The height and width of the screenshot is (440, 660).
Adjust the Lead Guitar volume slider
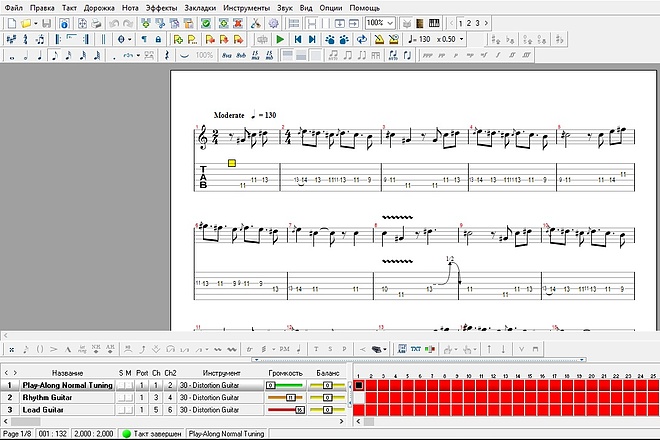tap(286, 410)
